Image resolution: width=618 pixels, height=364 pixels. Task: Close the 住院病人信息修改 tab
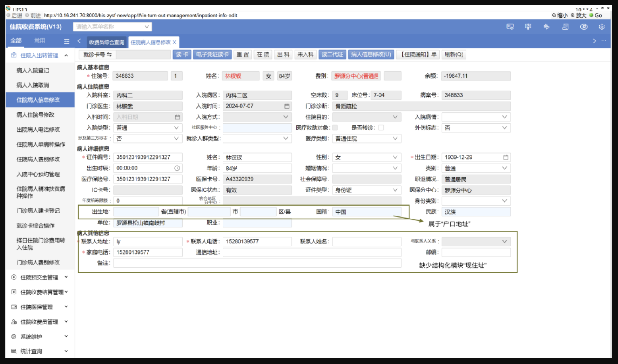pos(175,42)
